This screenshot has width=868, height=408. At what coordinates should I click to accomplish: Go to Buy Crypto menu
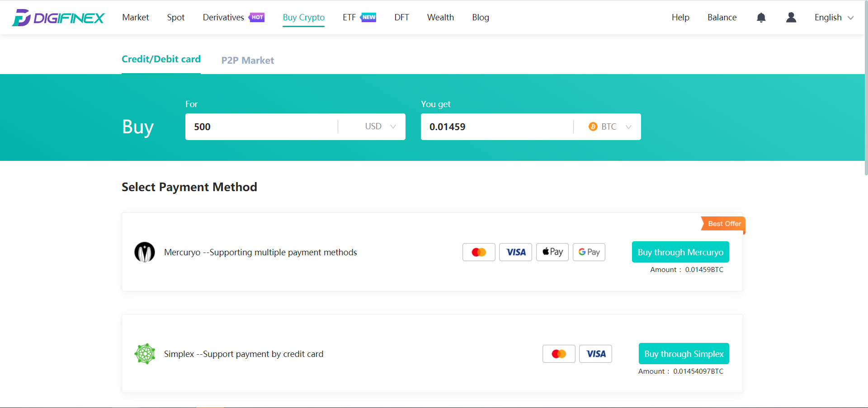tap(304, 17)
